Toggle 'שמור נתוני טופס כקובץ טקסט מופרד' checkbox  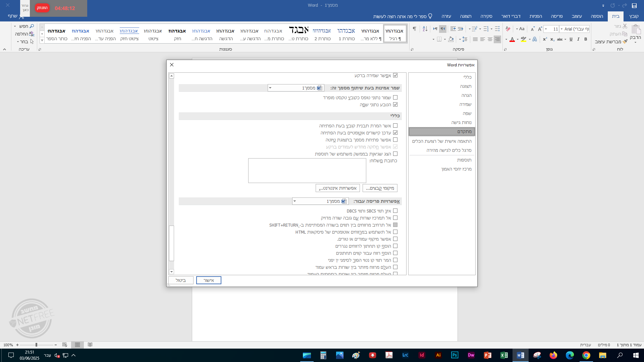[395, 98]
